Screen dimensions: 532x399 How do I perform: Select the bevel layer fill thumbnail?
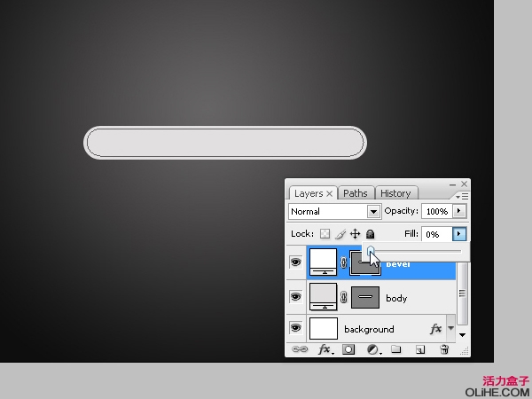point(323,262)
